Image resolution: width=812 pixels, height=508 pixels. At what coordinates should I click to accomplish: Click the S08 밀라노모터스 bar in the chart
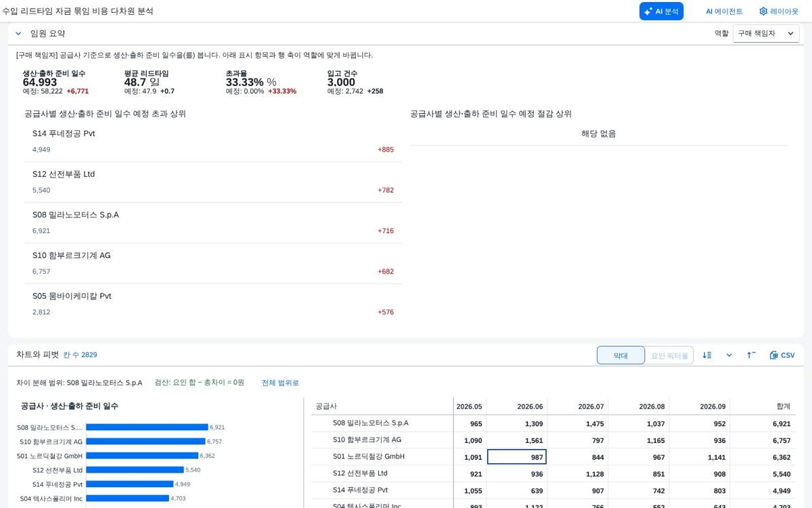pyautogui.click(x=147, y=427)
